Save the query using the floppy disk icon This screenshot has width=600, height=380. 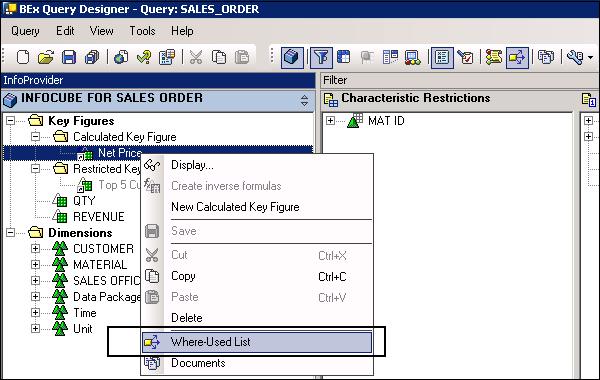click(69, 58)
